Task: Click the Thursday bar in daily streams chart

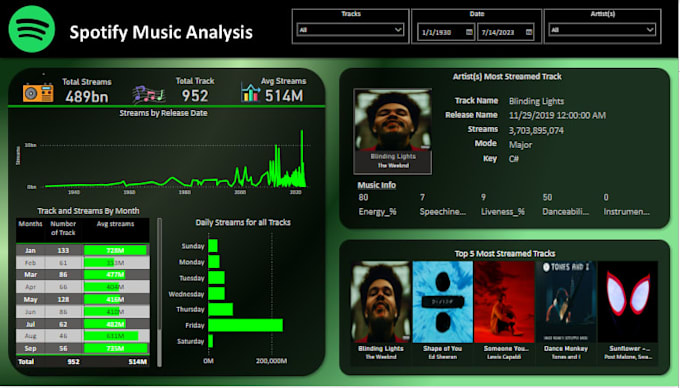Action: coord(220,309)
